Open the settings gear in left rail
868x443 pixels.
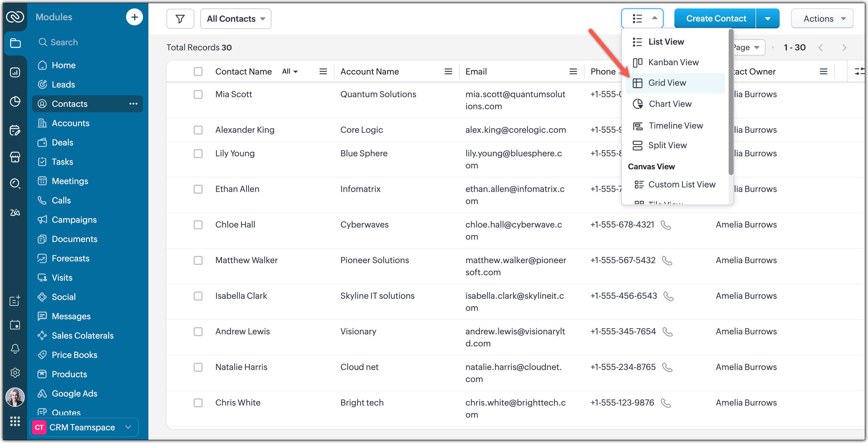pos(15,373)
